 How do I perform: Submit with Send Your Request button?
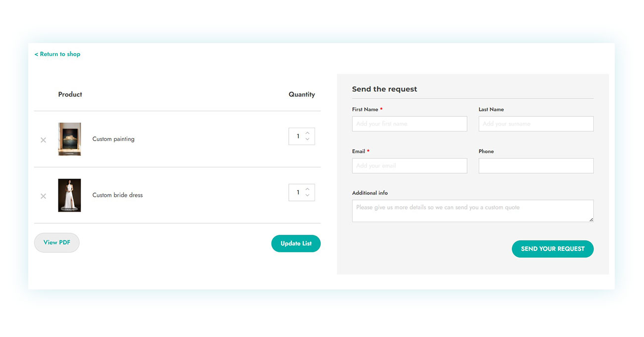552,249
